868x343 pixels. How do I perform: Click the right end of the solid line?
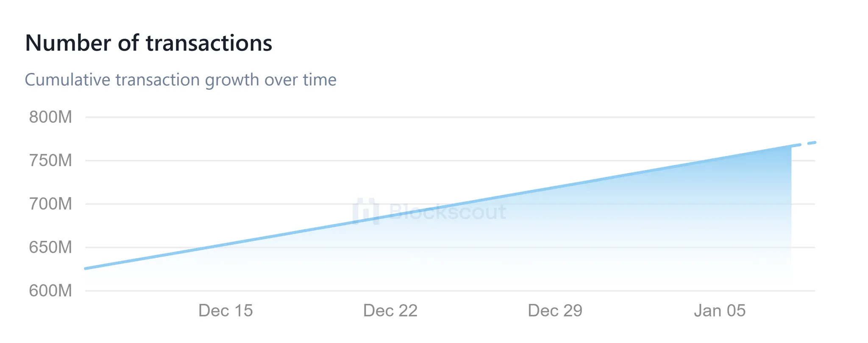[790, 147]
